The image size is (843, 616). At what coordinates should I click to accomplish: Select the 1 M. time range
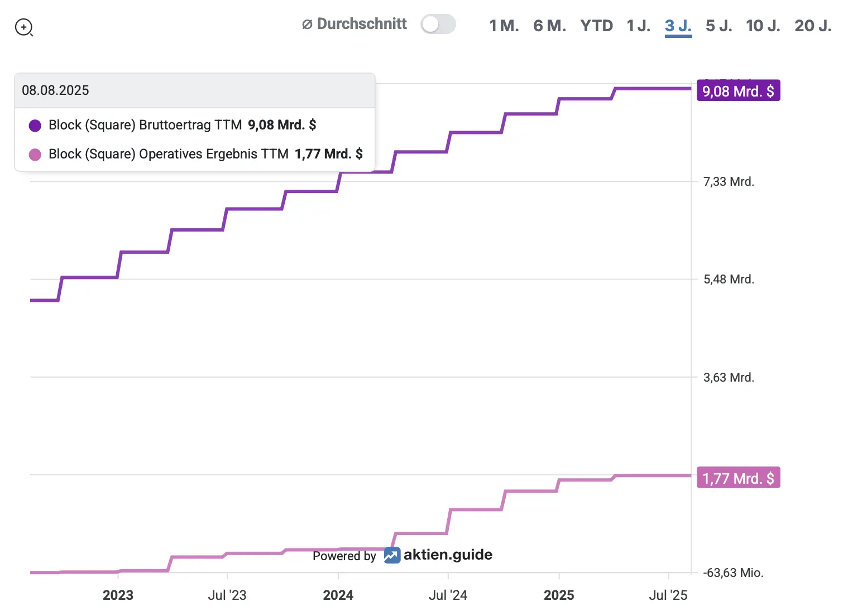[504, 26]
